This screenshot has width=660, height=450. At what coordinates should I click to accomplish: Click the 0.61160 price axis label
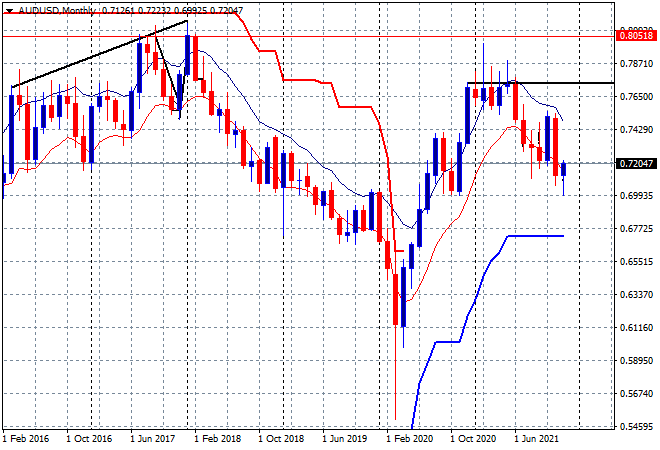pyautogui.click(x=636, y=328)
